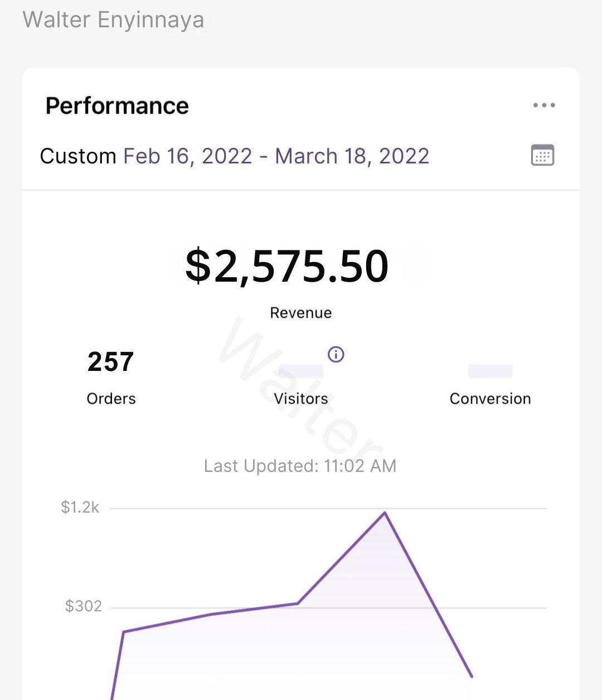The image size is (602, 700).
Task: Click the Walter Enyinnaya name header
Action: [x=113, y=20]
